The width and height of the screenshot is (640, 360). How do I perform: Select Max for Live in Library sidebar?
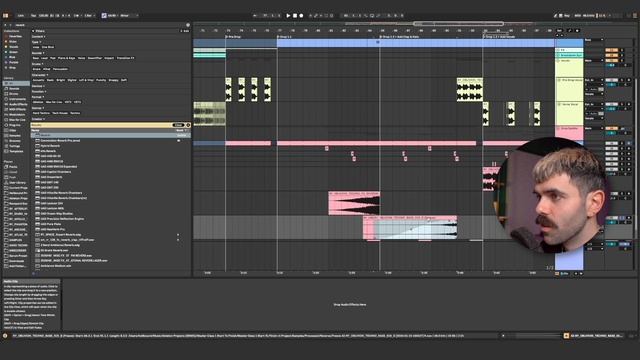pos(17,120)
